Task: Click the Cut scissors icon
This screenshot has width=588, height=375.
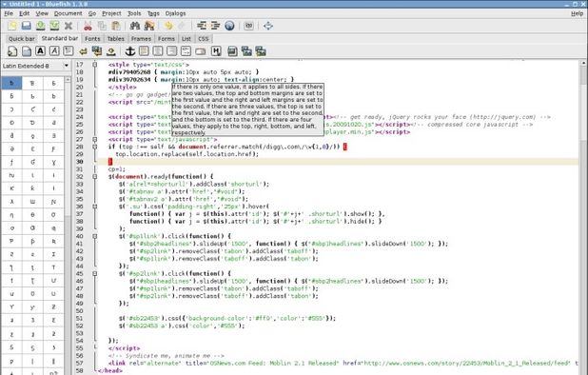Action: click(88, 26)
